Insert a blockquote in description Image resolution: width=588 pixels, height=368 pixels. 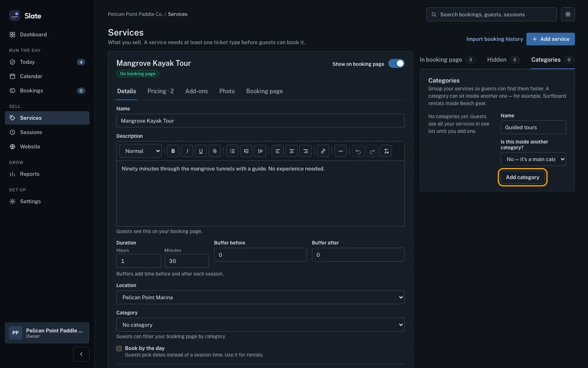(x=260, y=151)
